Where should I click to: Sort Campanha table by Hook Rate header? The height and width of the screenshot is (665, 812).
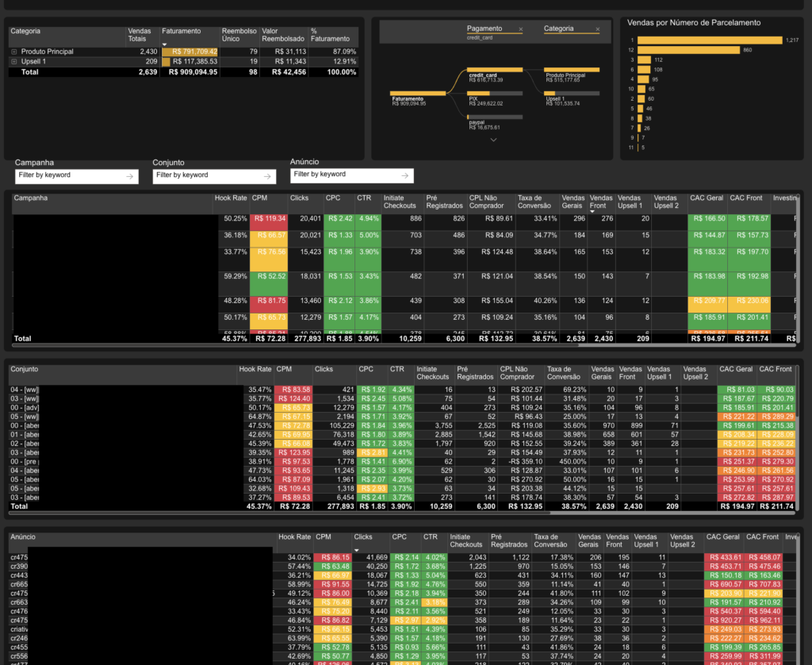pos(231,198)
